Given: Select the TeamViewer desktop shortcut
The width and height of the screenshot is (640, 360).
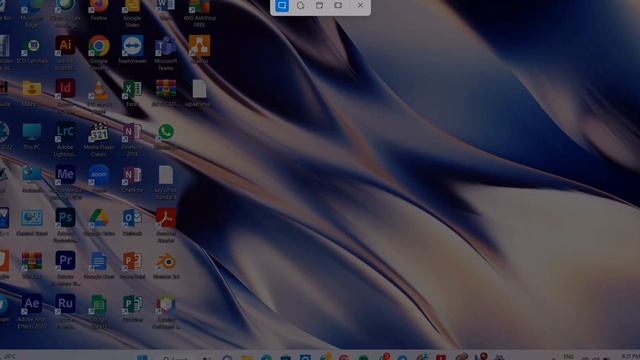Looking at the screenshot, I should coord(132,50).
